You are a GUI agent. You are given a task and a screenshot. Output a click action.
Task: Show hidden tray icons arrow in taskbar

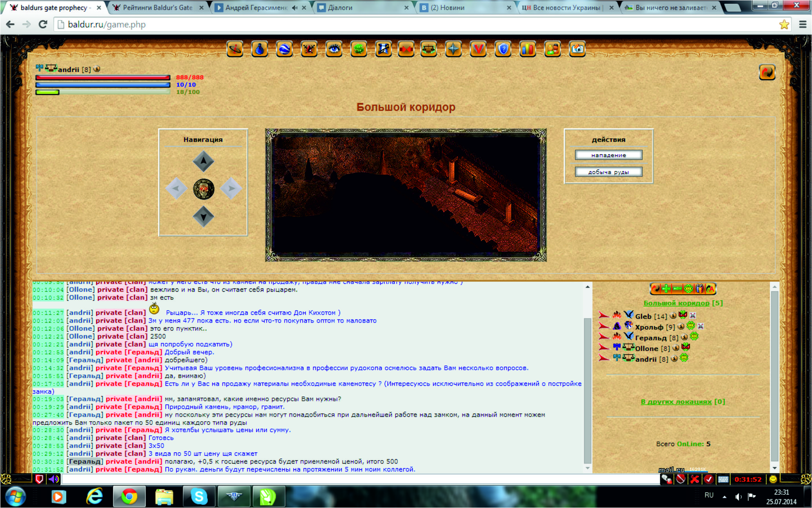coord(725,497)
